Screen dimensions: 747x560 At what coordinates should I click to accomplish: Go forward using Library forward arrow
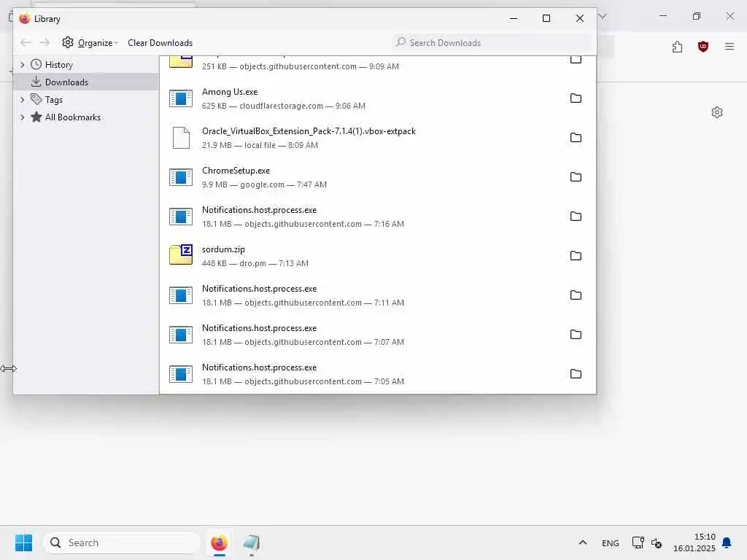[x=44, y=43]
